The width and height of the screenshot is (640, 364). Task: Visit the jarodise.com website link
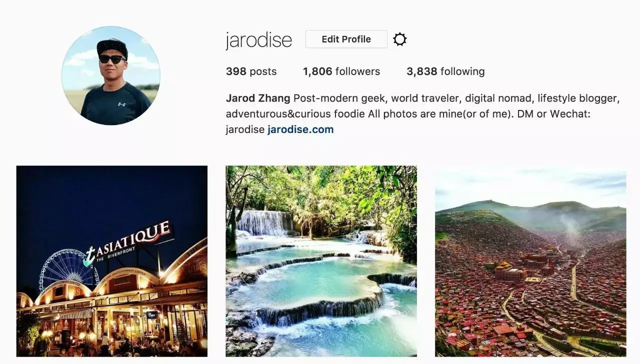pyautogui.click(x=300, y=129)
